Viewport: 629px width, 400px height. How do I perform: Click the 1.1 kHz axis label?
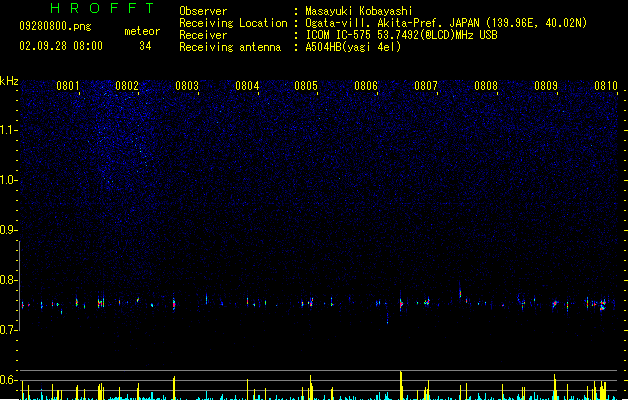(x=9, y=130)
